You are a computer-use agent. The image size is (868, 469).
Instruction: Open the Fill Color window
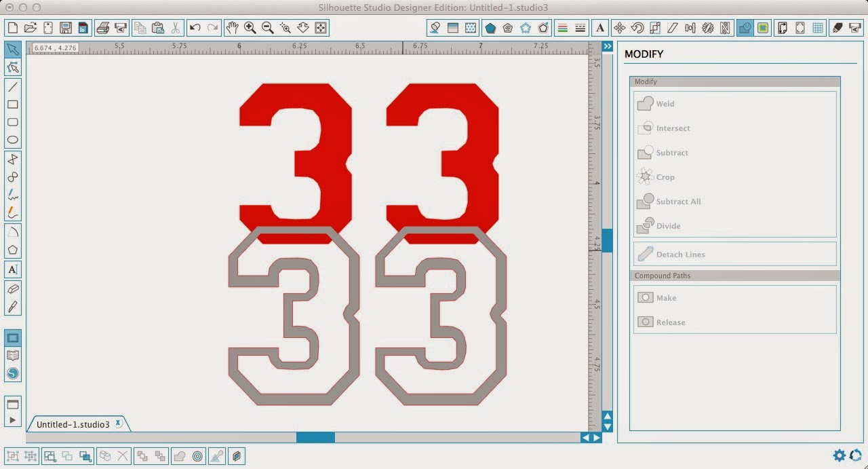(435, 28)
